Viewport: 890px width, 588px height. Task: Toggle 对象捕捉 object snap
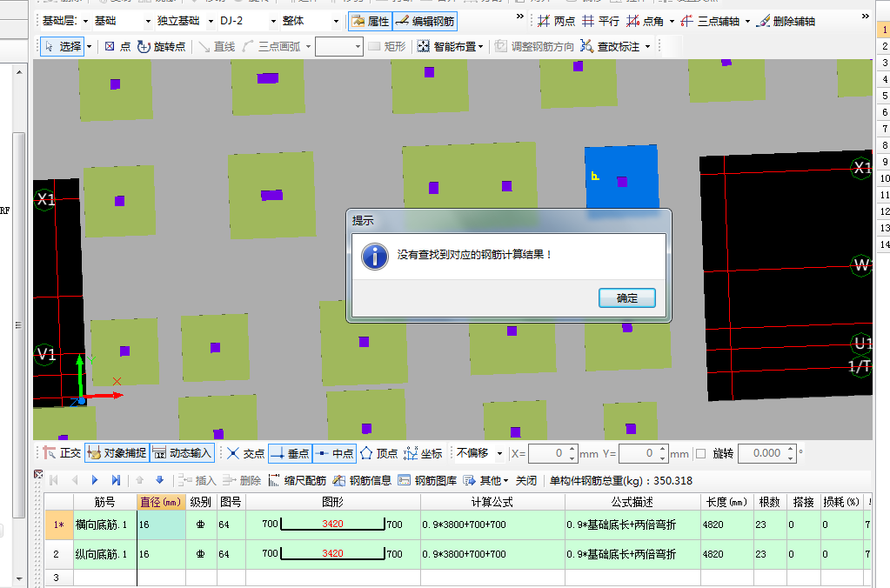(117, 453)
